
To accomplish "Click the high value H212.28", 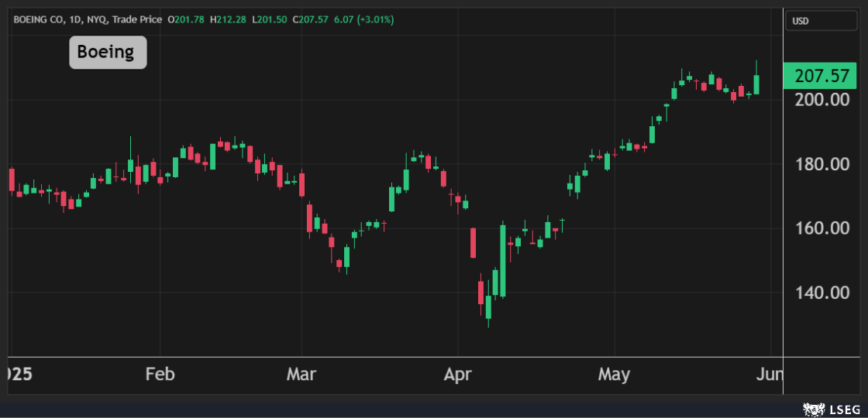I will [228, 19].
